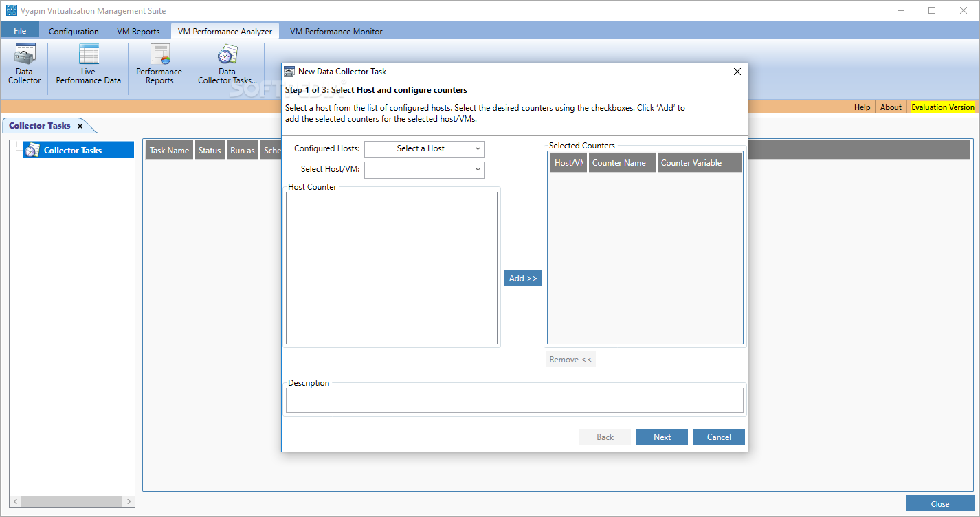Image resolution: width=980 pixels, height=517 pixels.
Task: Open Live Performance Data view
Action: tap(88, 64)
